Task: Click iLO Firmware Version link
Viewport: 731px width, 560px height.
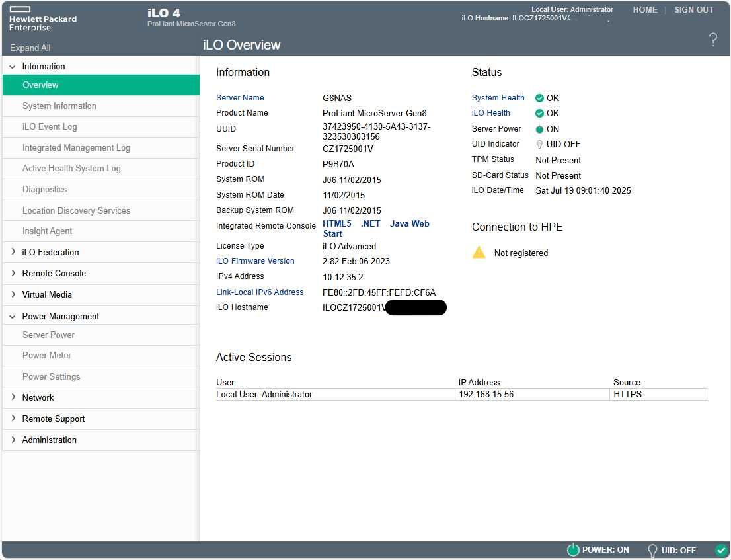Action: coord(255,261)
